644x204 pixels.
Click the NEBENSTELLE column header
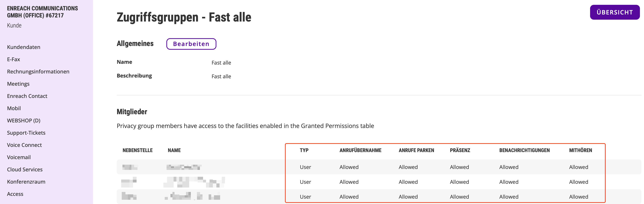(x=137, y=150)
